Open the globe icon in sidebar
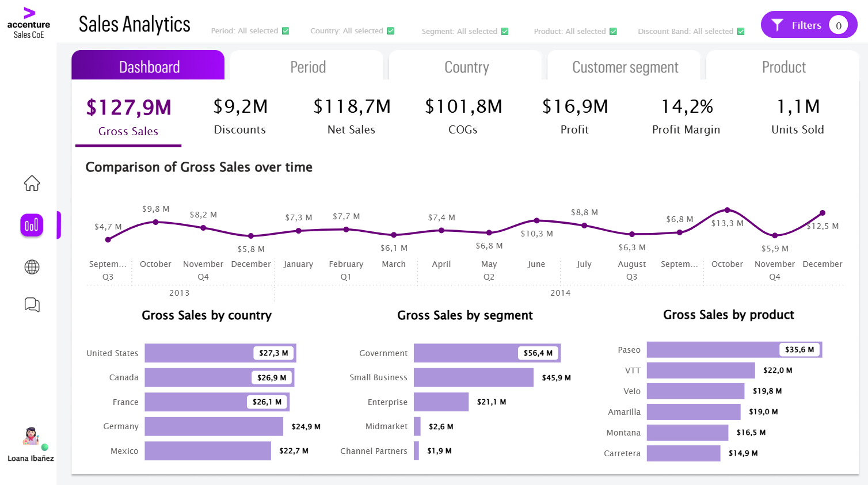 tap(32, 267)
